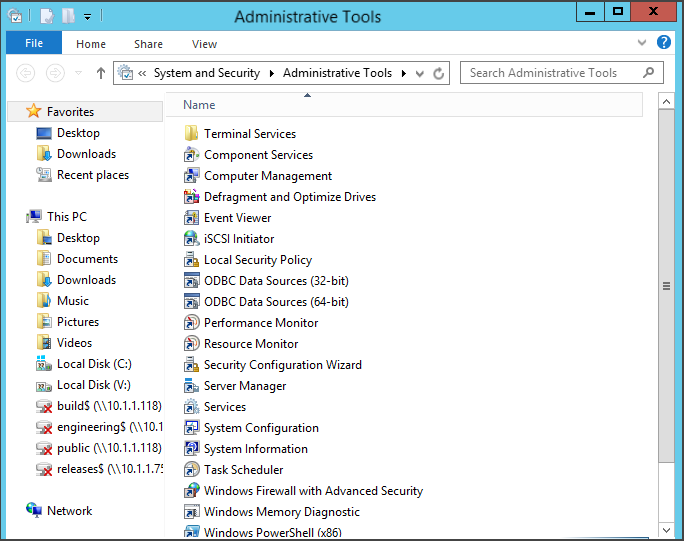Viewport: 684px width, 541px height.
Task: Sort items by the Name column header
Action: [404, 105]
